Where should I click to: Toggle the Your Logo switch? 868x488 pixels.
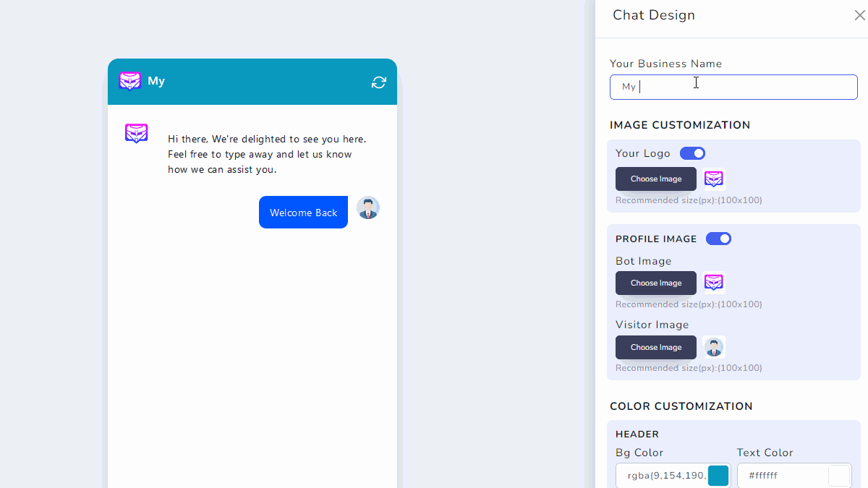point(692,153)
